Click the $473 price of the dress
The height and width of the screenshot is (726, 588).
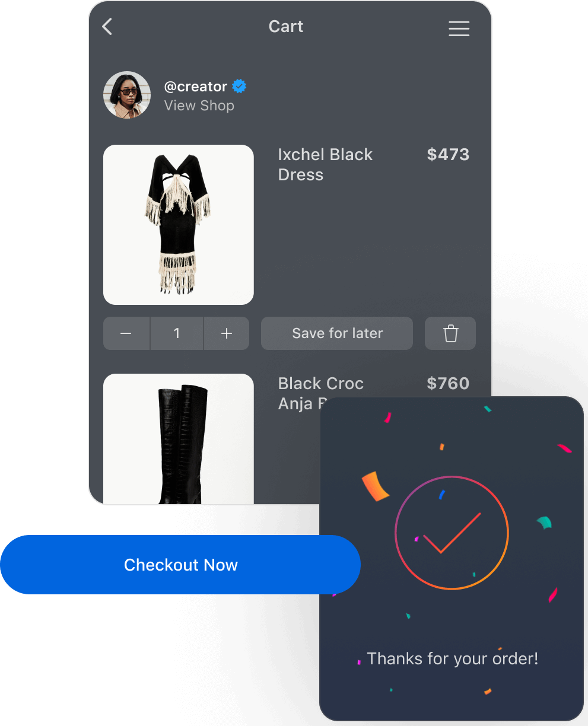[448, 154]
